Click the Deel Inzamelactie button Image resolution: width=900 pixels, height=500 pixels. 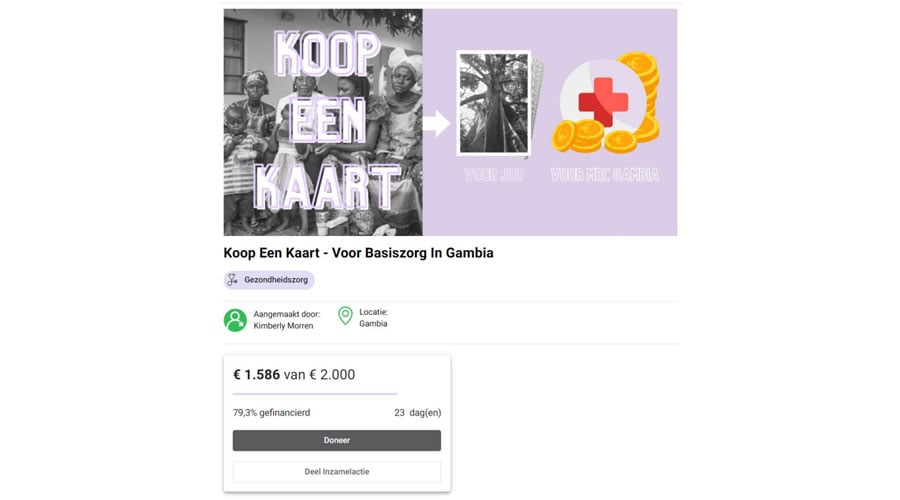(336, 471)
